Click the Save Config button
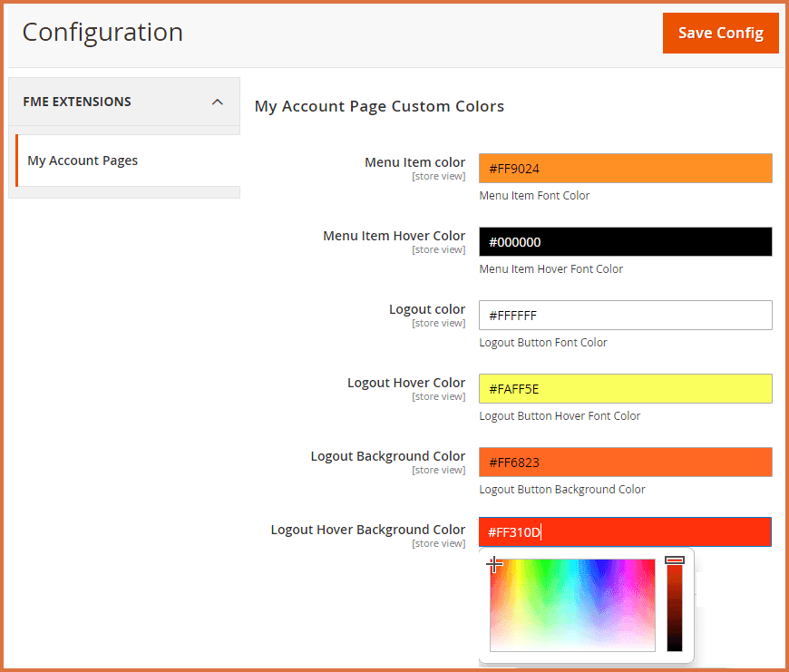789x672 pixels. 720,34
